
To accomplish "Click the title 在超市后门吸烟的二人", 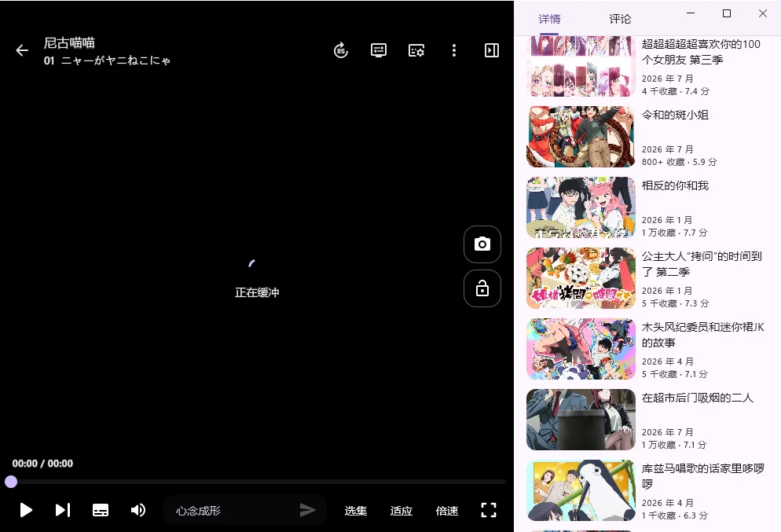I will [698, 398].
